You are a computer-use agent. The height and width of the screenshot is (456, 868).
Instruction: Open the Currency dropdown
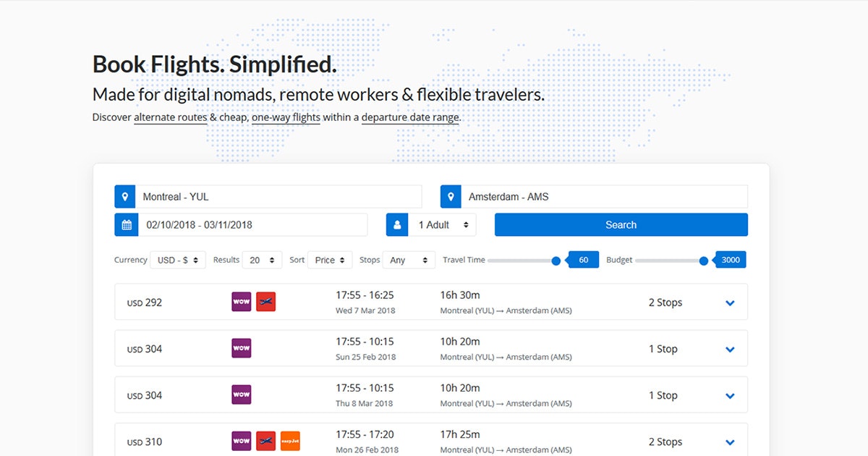(177, 259)
